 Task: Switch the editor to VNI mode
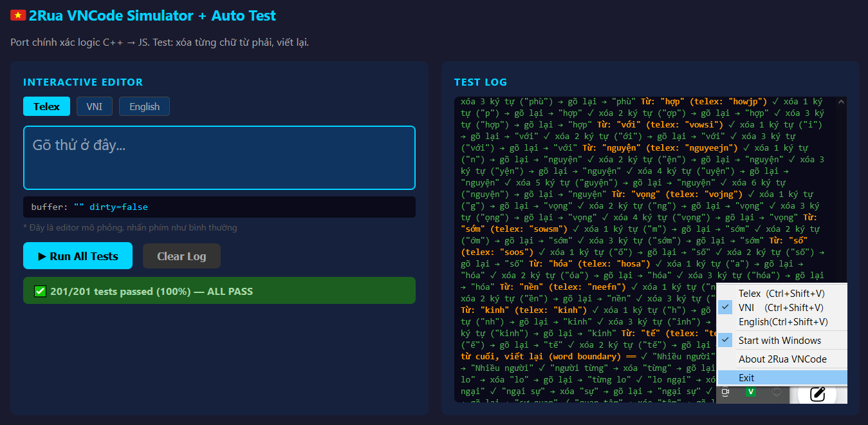pyautogui.click(x=95, y=106)
